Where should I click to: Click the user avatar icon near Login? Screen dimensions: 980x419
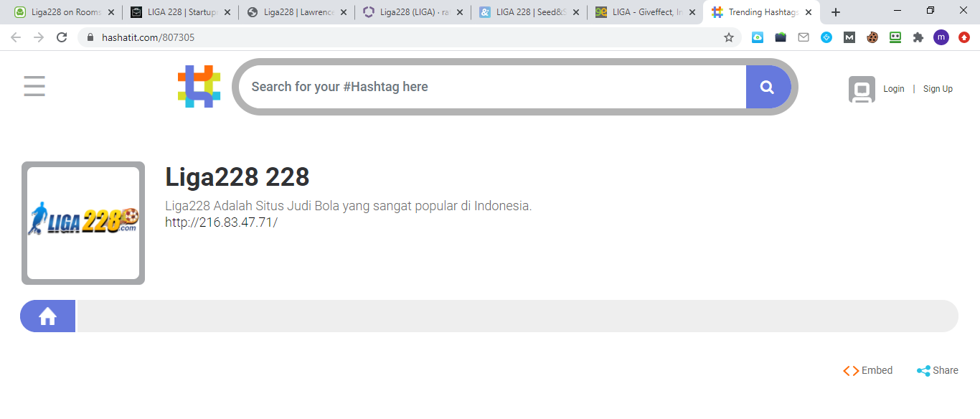pos(862,89)
